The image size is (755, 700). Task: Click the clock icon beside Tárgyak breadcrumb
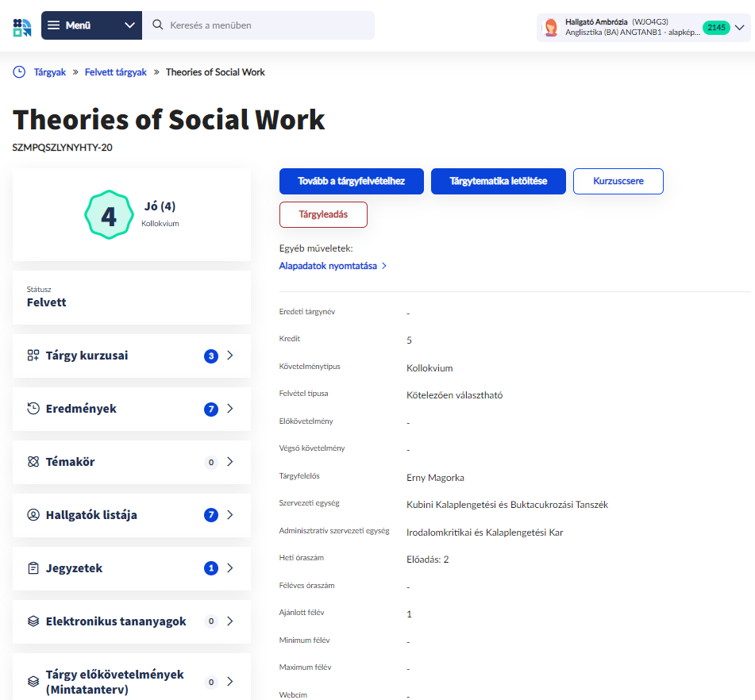tap(19, 72)
